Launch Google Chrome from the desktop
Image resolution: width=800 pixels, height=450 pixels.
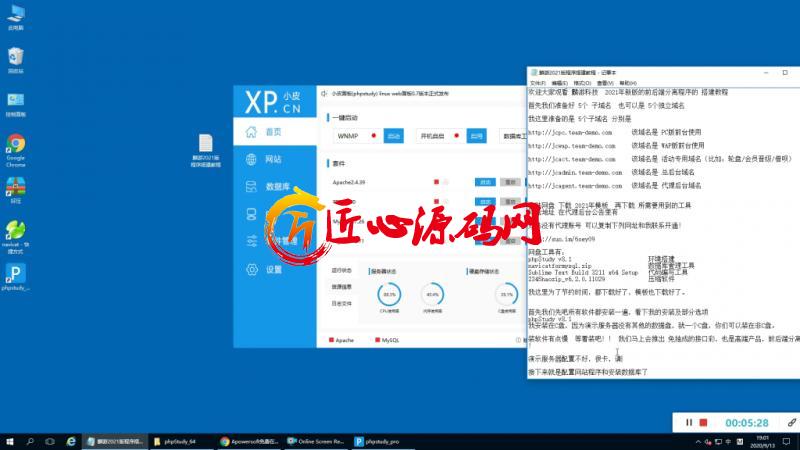point(15,150)
